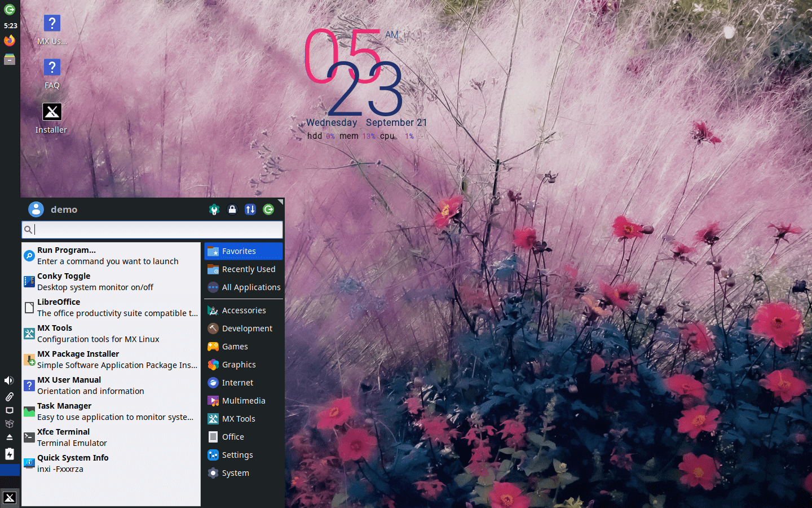Viewport: 812px width, 508px height.
Task: Launch Firefox from the left panel
Action: point(9,40)
